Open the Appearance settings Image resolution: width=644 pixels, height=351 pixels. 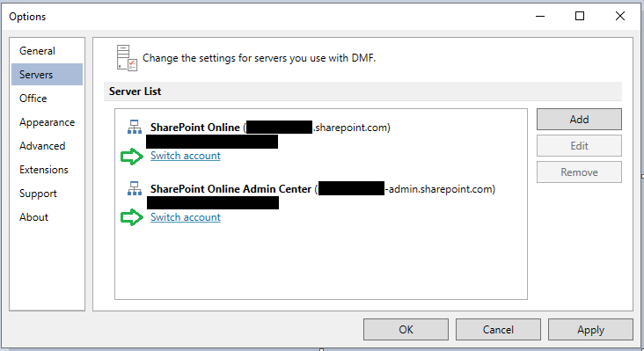click(x=47, y=122)
